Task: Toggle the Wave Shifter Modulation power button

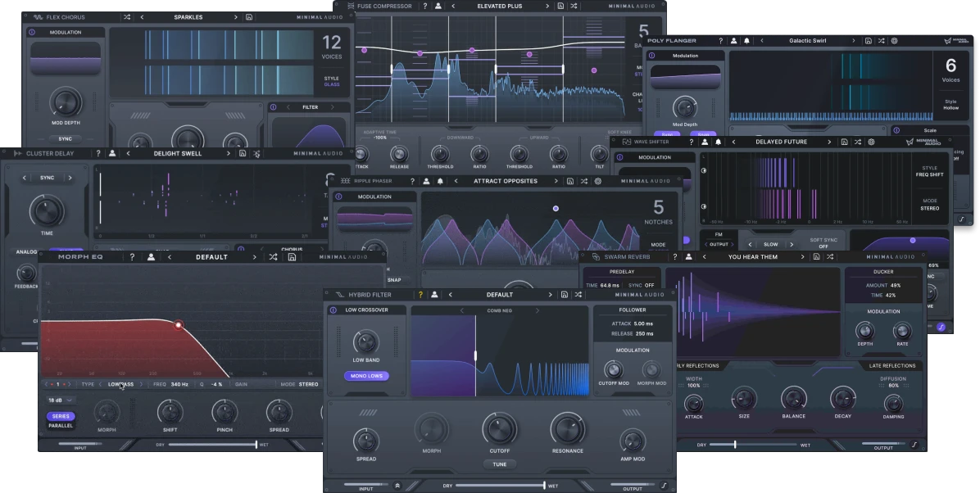Action: 620,157
